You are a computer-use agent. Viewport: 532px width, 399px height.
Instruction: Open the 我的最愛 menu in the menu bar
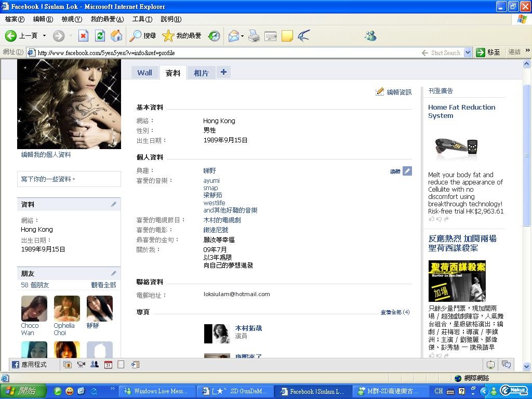click(107, 19)
